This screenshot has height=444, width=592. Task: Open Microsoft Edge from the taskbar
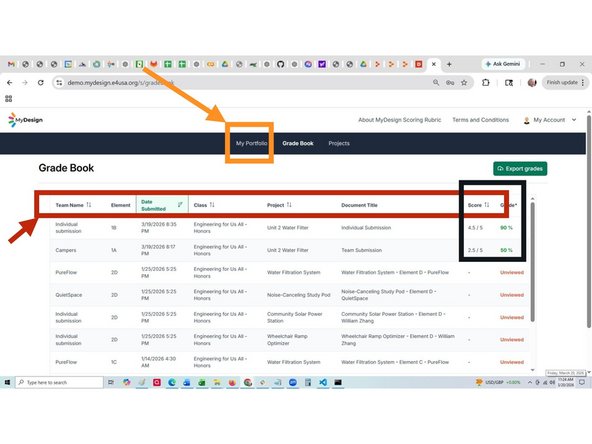click(x=172, y=382)
